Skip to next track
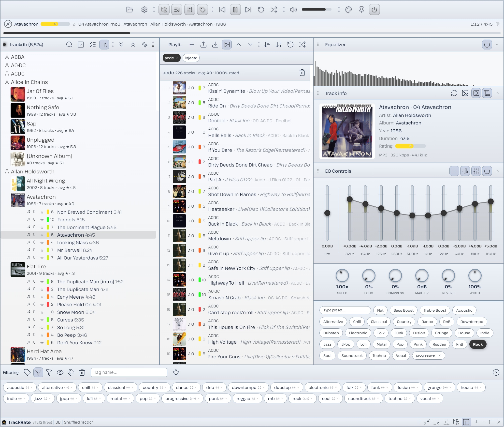This screenshot has width=504, height=427. coord(248,10)
